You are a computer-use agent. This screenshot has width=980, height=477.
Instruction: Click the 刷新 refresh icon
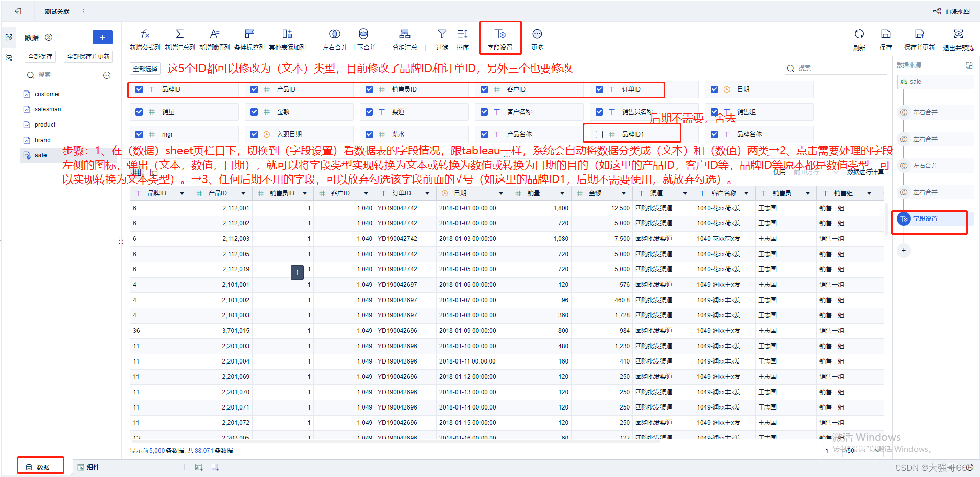coord(859,34)
